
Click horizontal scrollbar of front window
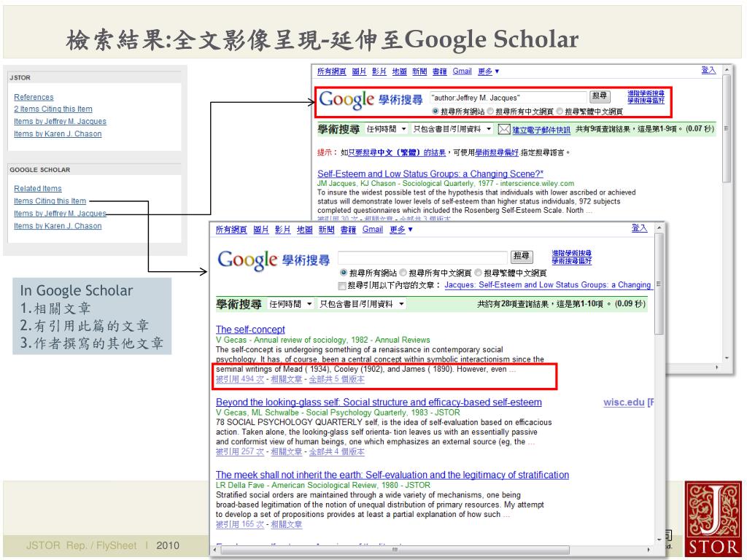[x=395, y=550]
